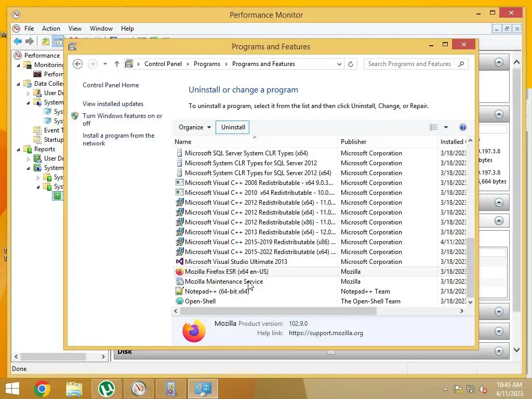Screen dimensions: 532x399
Task: Click the Up arrow next to address bar
Action: (117, 64)
